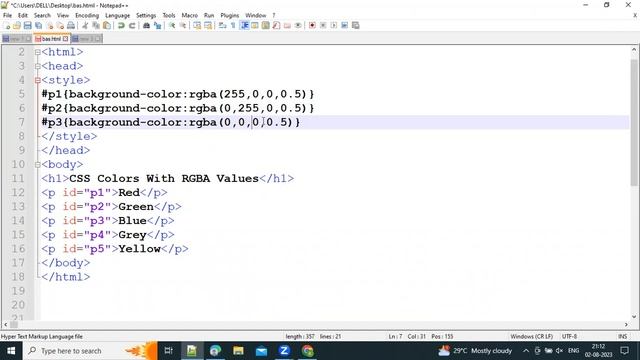Toggle INS insert mode in status bar
Viewport: 640px width, 360px height.
tap(622, 336)
